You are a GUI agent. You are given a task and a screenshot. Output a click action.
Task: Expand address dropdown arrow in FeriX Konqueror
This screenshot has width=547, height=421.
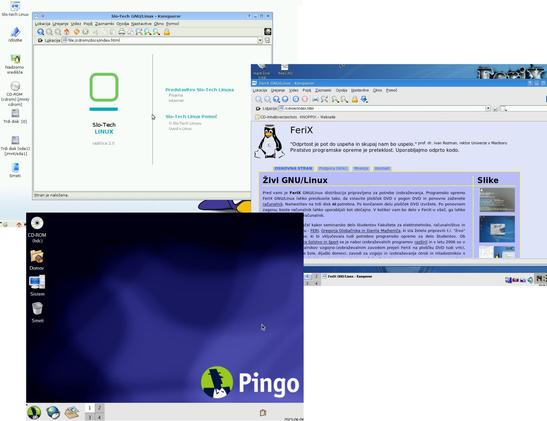click(488, 108)
